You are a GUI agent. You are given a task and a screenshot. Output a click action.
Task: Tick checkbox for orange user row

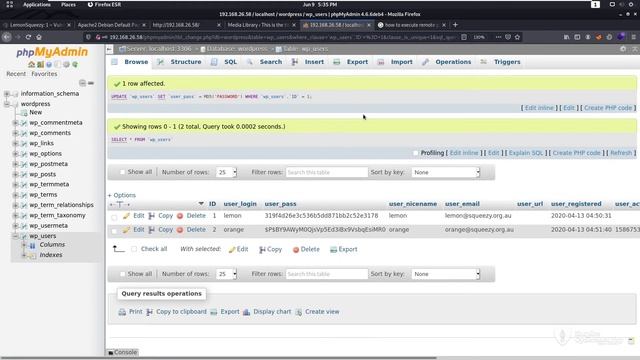click(114, 231)
